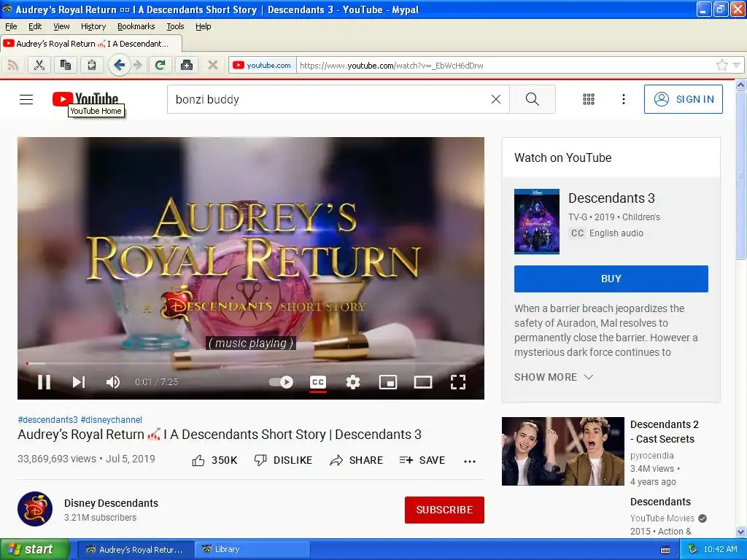Viewport: 747px width, 560px height.
Task: Enable miniplayer mode
Action: pyautogui.click(x=388, y=382)
